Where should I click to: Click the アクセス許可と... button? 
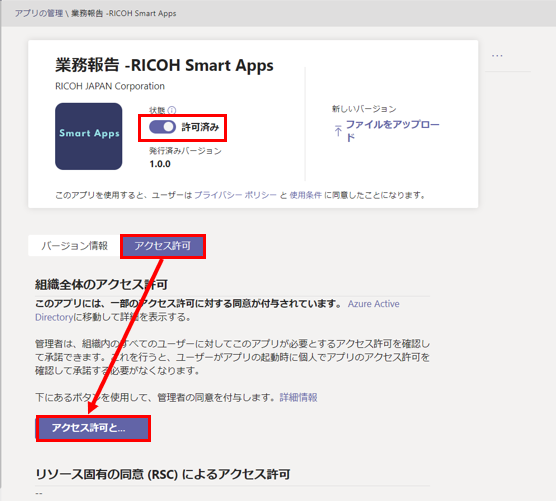pyautogui.click(x=93, y=428)
